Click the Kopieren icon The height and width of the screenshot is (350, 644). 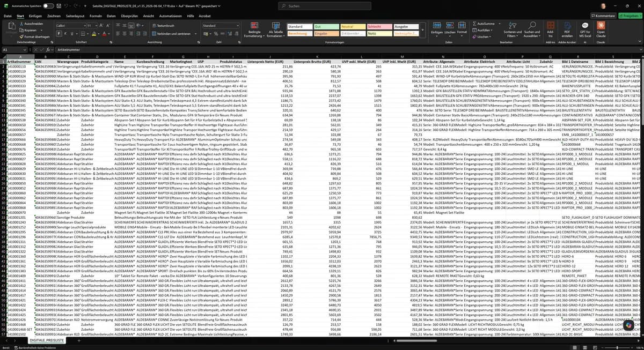click(x=21, y=30)
